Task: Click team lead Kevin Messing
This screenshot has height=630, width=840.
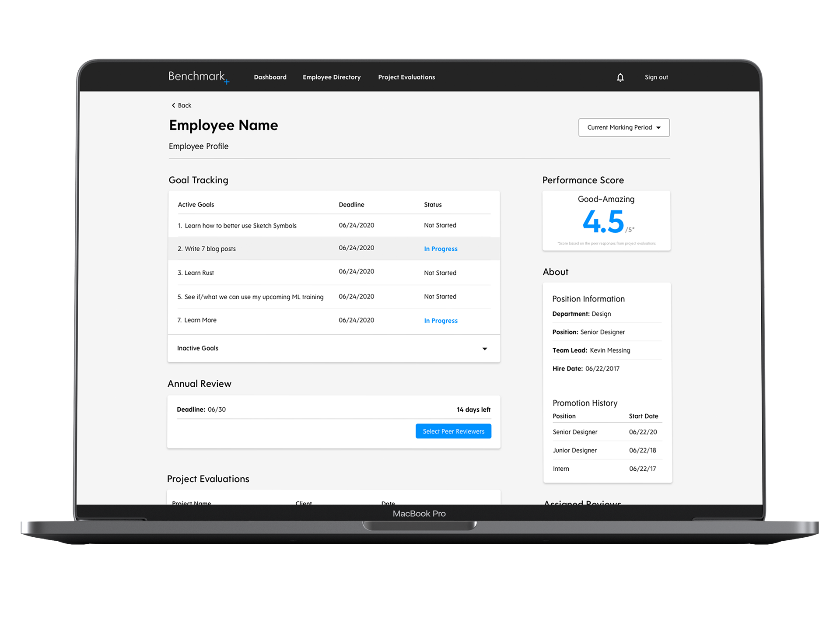Action: 609,350
